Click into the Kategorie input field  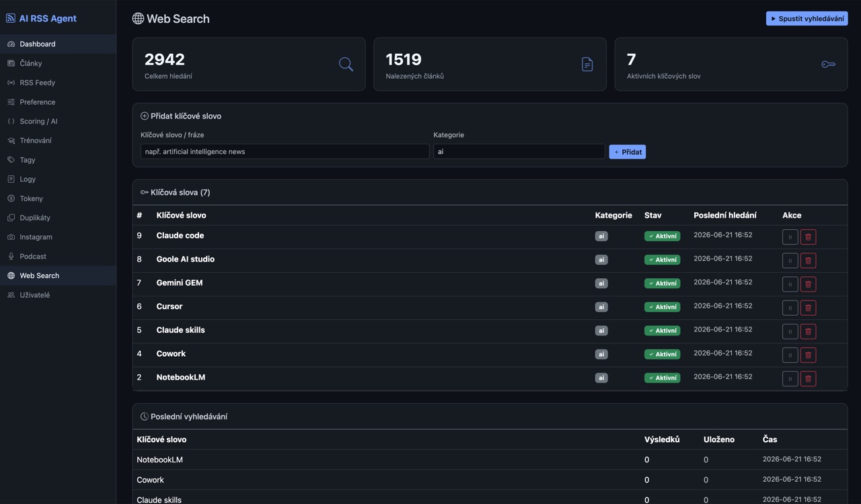click(x=519, y=151)
